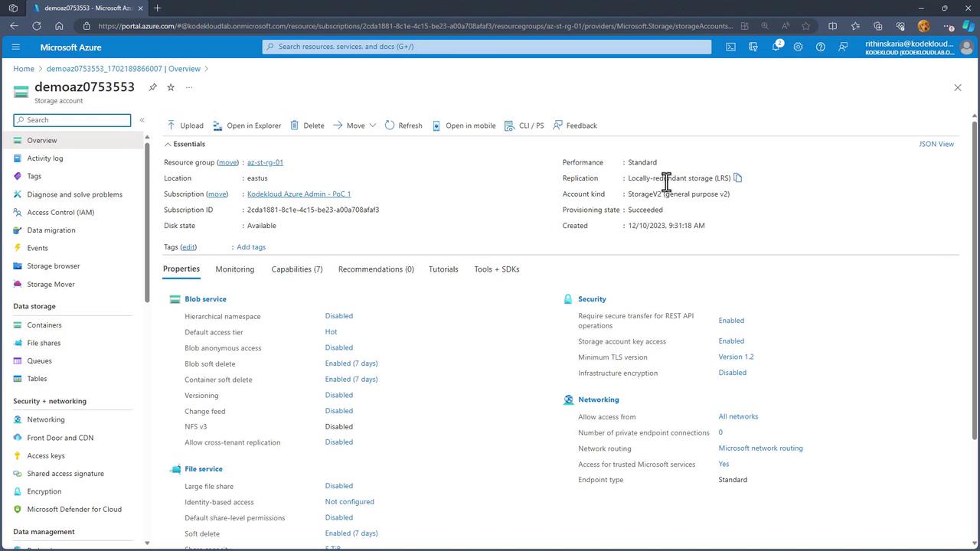Viewport: 980px width, 551px height.
Task: Open the account menu for rithinskaria@kodekloud
Action: tap(919, 47)
